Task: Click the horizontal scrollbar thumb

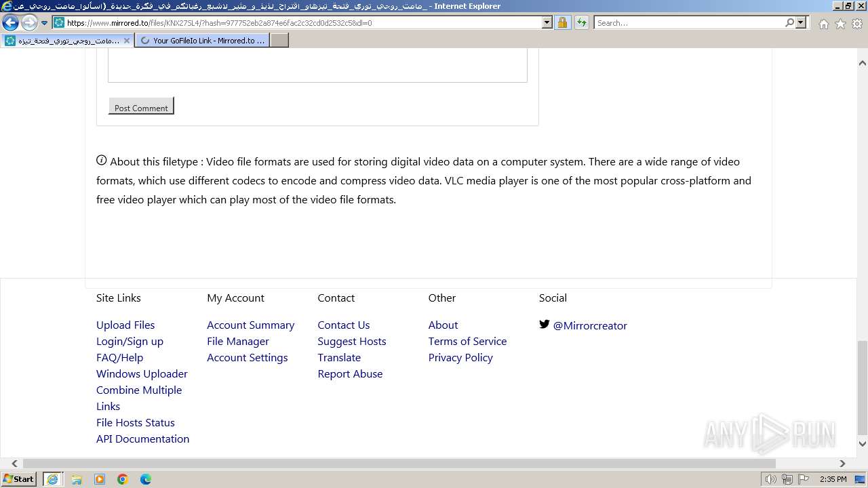Action: [x=399, y=464]
